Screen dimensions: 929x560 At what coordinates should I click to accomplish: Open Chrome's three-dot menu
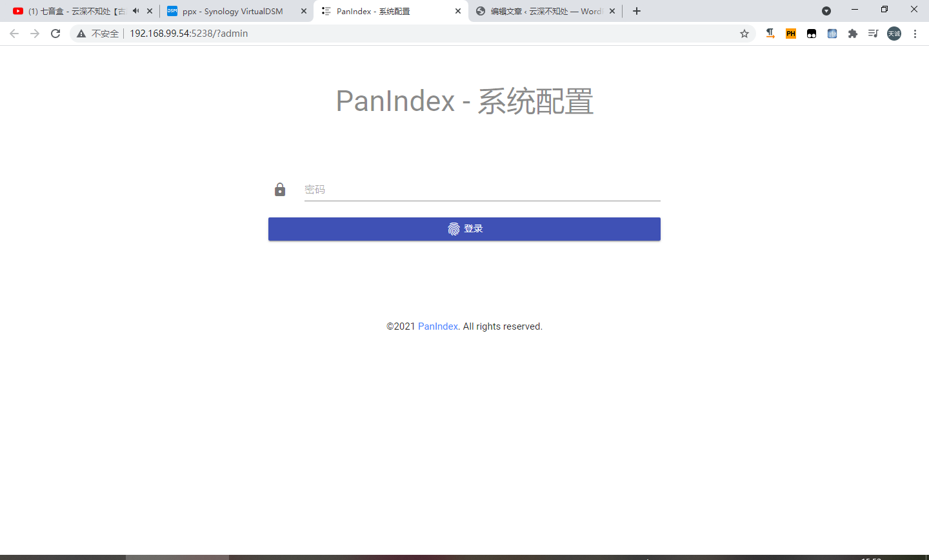pyautogui.click(x=915, y=33)
